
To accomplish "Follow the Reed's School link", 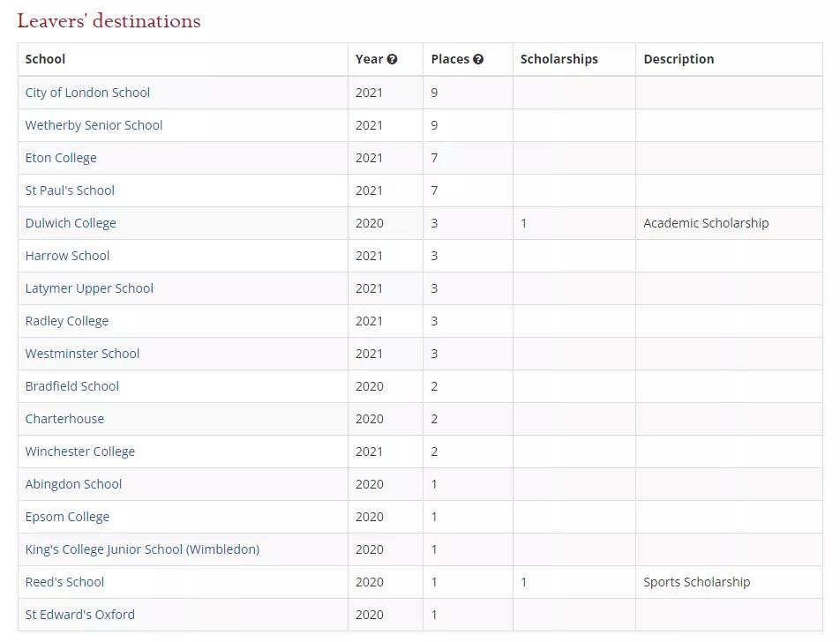I will point(64,583).
